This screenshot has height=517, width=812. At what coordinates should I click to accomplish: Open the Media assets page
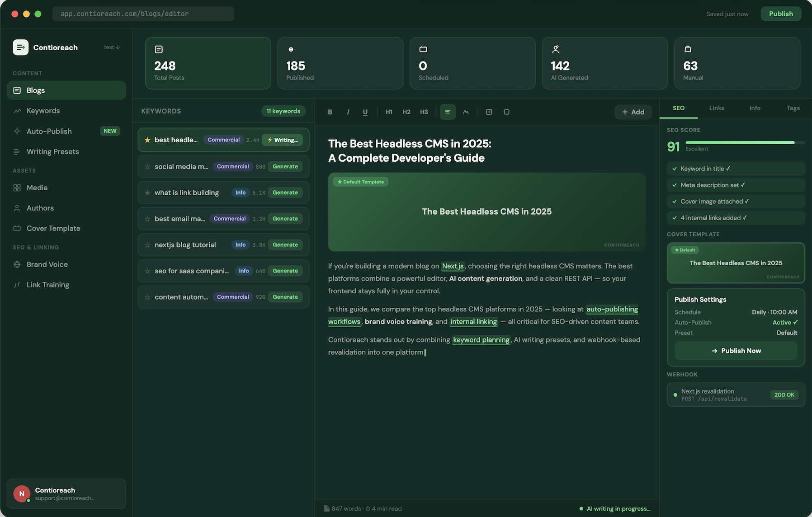pyautogui.click(x=37, y=188)
